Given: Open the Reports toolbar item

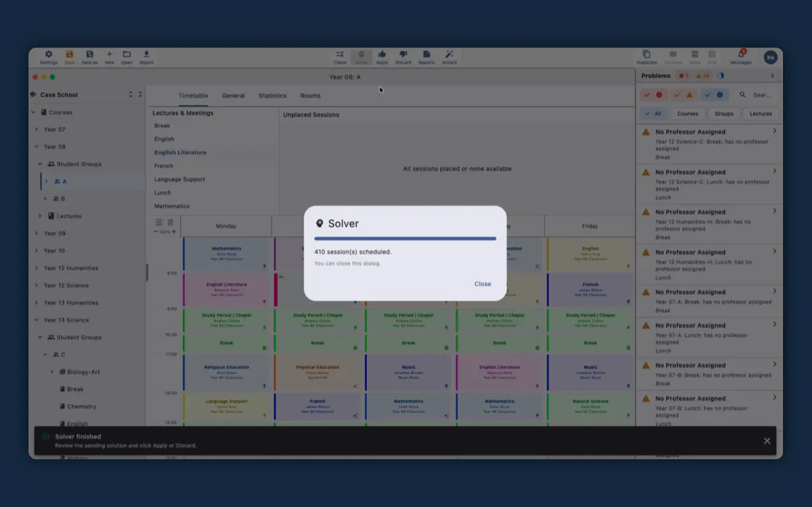Looking at the screenshot, I should [426, 58].
